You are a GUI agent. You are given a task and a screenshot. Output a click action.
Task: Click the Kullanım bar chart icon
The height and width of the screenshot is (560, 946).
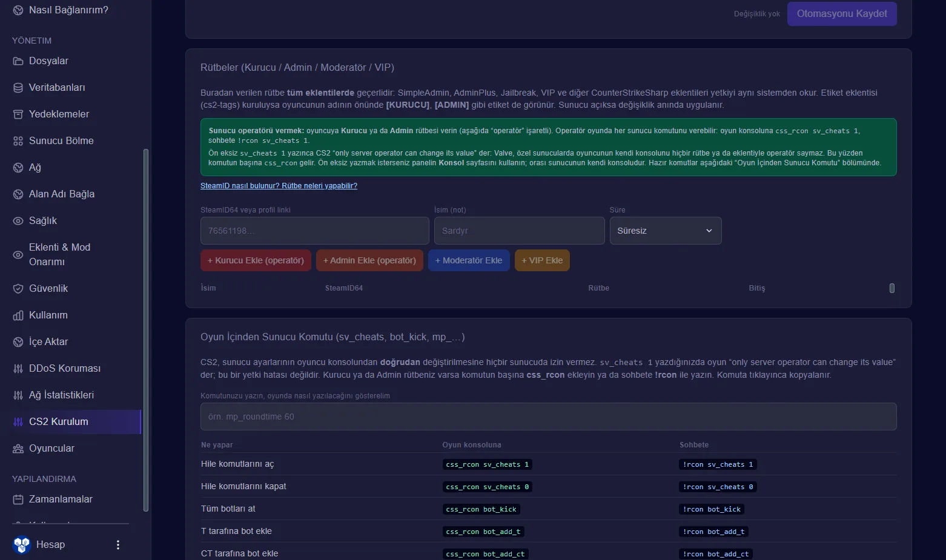click(18, 315)
